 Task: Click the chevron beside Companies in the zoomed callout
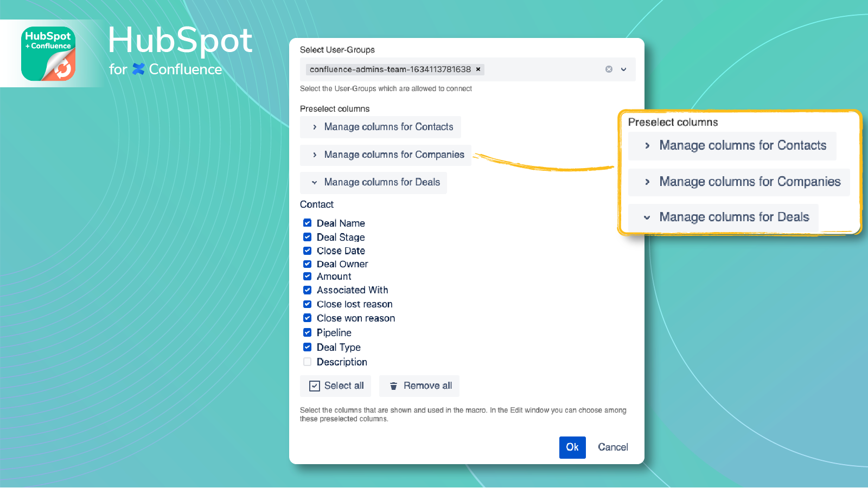tap(647, 182)
